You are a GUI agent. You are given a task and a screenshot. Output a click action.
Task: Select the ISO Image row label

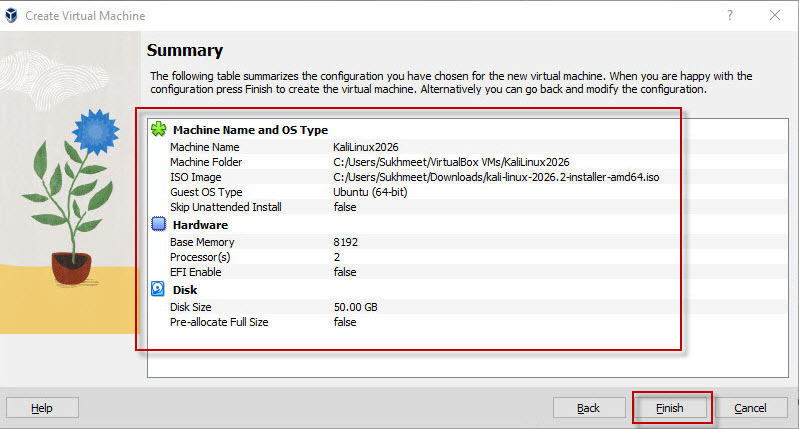[196, 177]
